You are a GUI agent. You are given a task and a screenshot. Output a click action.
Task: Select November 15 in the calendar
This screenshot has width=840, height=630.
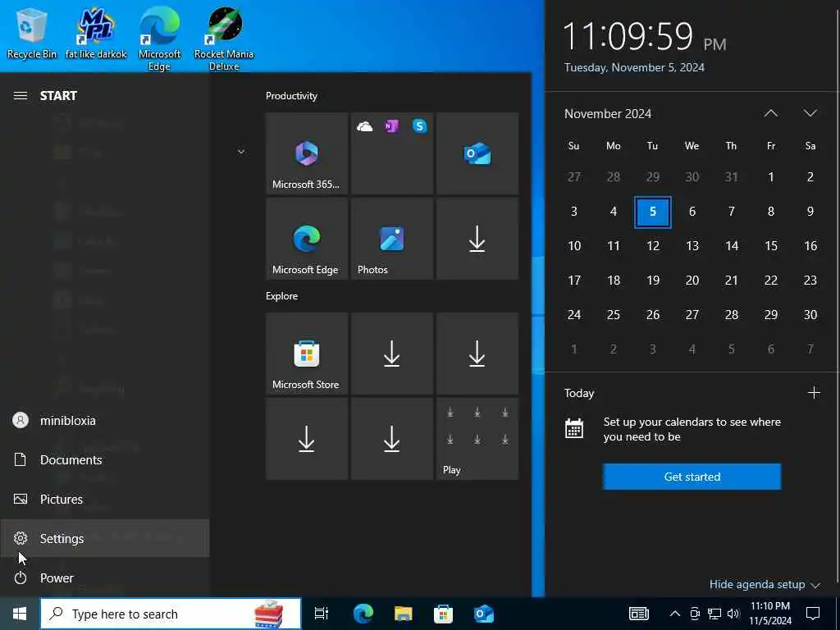(x=771, y=246)
